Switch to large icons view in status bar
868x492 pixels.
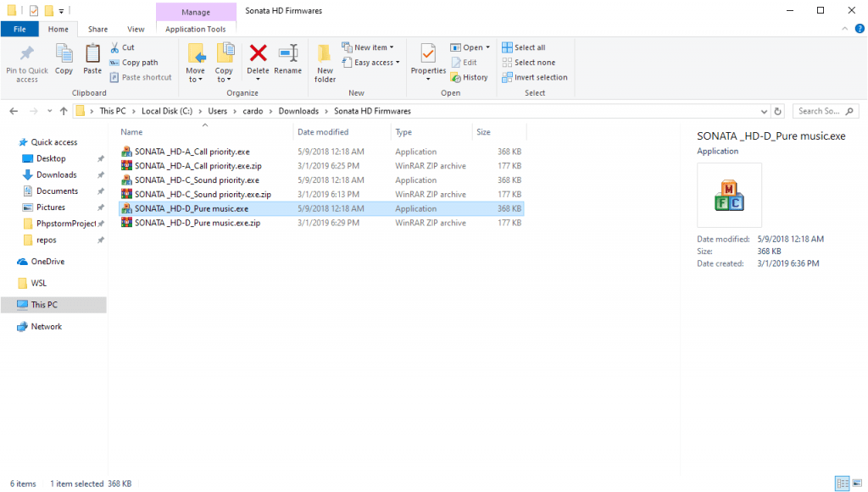[x=857, y=484]
